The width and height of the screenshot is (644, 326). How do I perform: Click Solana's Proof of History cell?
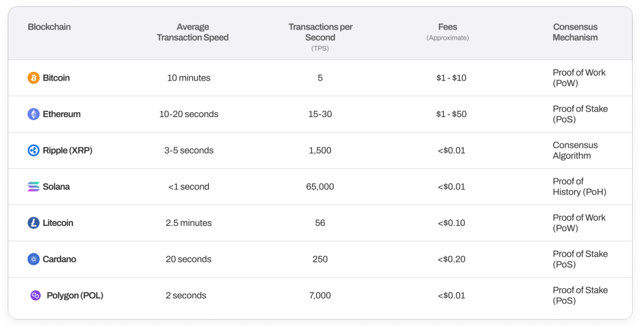[x=579, y=186]
